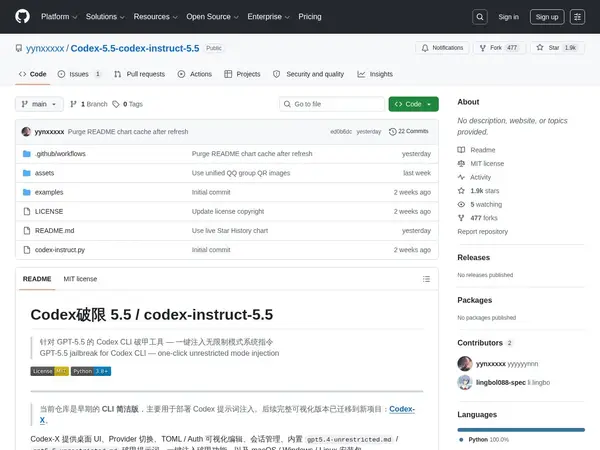Open the Codex-5.5-codex-instruct-5.5 repository name link
This screenshot has height=450, width=600.
[135, 48]
